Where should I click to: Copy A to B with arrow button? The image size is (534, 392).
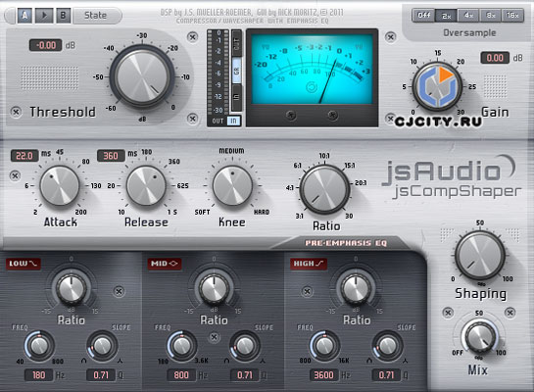coord(44,16)
